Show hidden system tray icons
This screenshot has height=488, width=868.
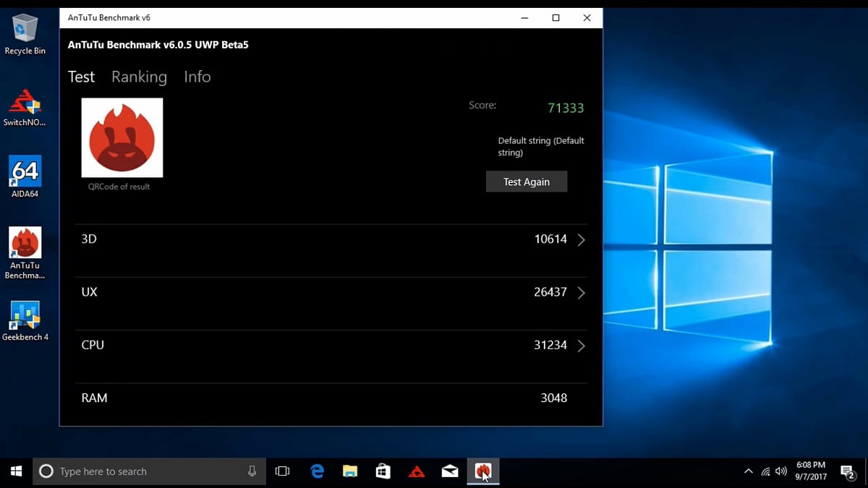[748, 471]
